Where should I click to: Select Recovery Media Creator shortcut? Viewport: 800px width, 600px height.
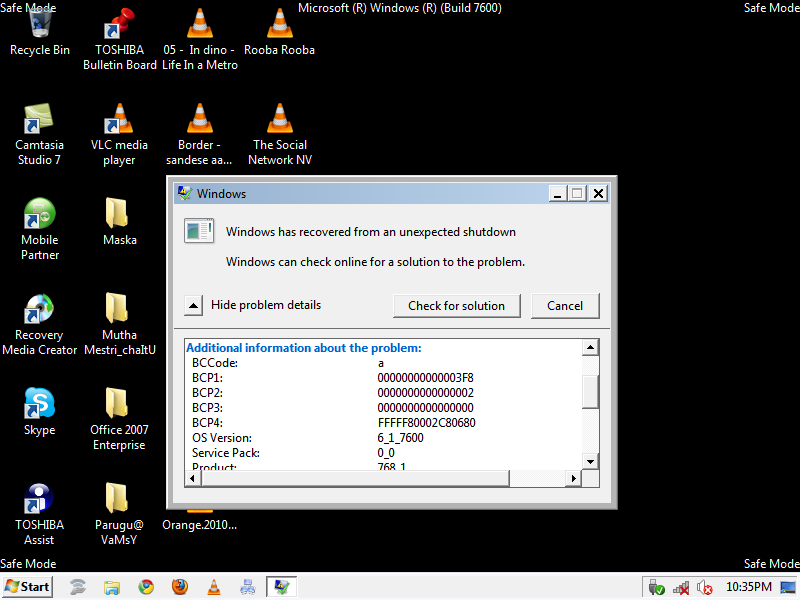pos(39,324)
